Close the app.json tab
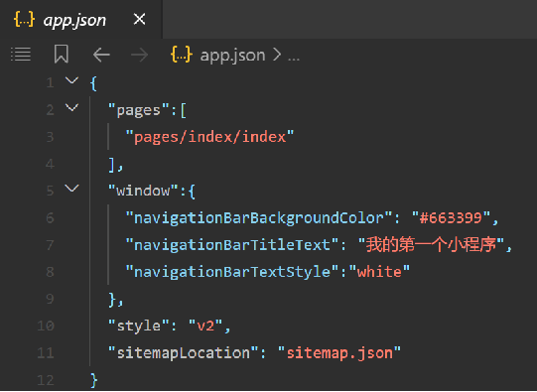Screen dimensions: 537x392 (x=139, y=19)
